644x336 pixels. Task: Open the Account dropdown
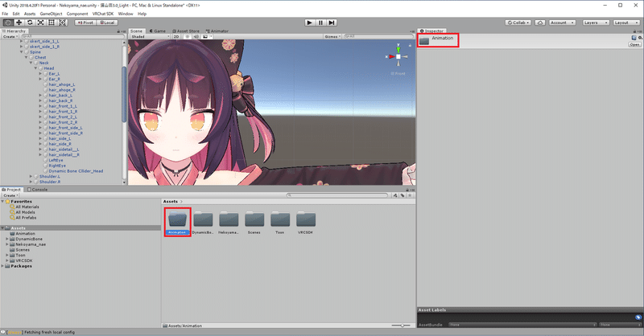561,23
